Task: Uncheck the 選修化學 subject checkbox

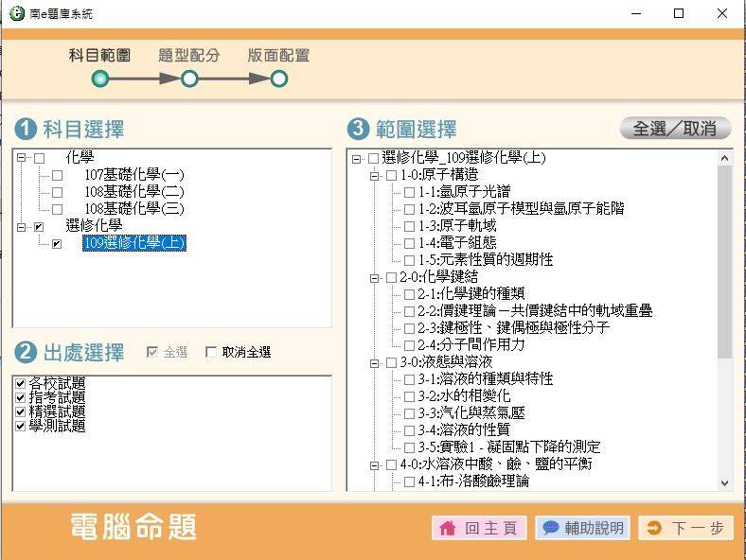Action: point(40,227)
